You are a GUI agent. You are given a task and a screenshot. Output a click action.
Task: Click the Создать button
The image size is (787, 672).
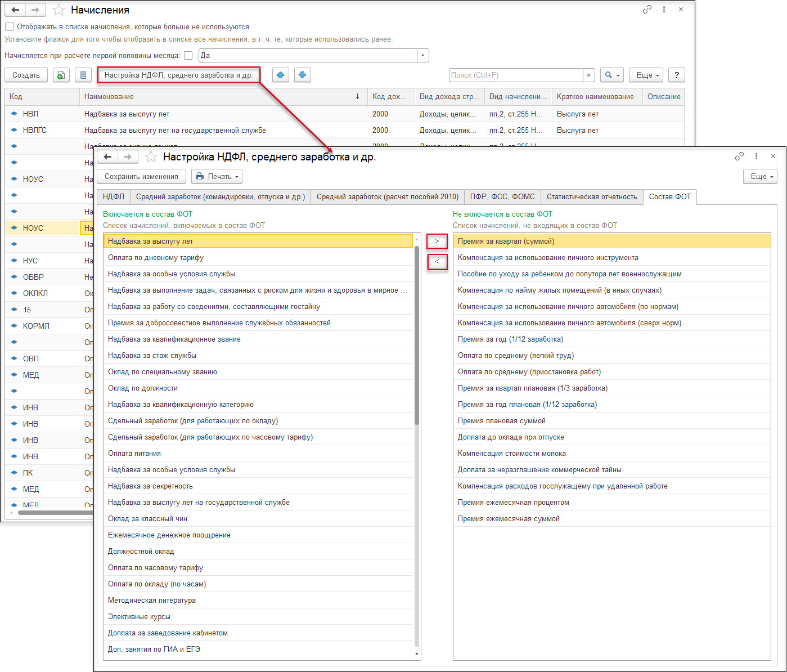(x=26, y=75)
